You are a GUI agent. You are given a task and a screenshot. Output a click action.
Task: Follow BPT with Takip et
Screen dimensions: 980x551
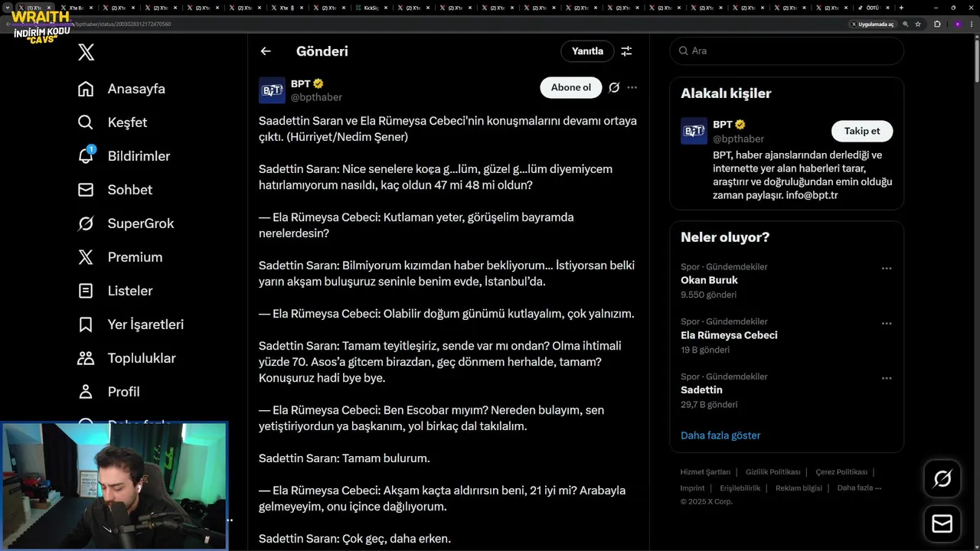[862, 131]
